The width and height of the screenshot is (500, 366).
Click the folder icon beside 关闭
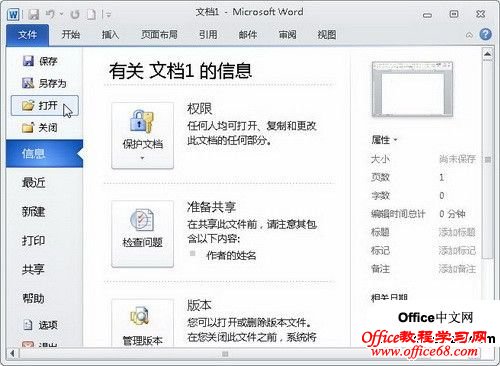(x=28, y=127)
